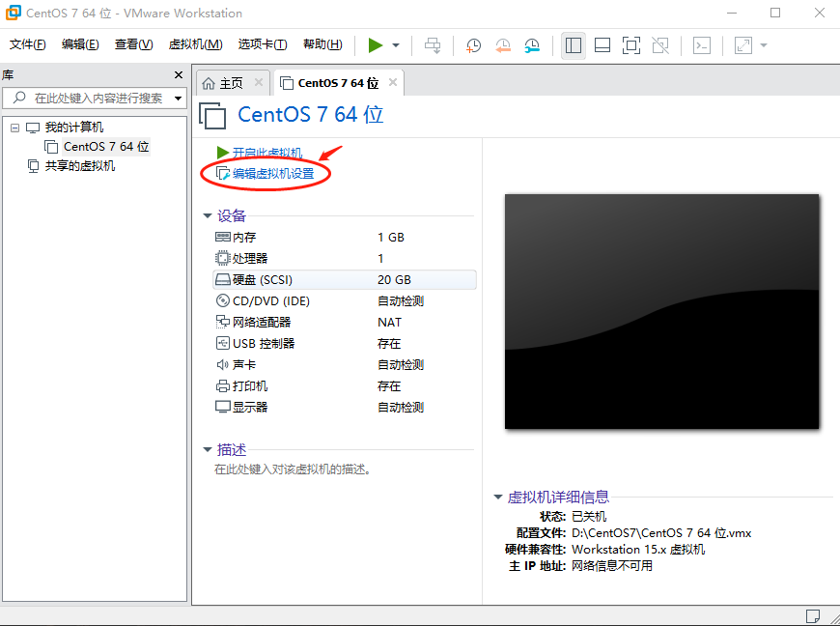840x626 pixels.
Task: Click the config file path D:\CentOS7\CentOS 7 64 位.vmx
Action: click(661, 533)
